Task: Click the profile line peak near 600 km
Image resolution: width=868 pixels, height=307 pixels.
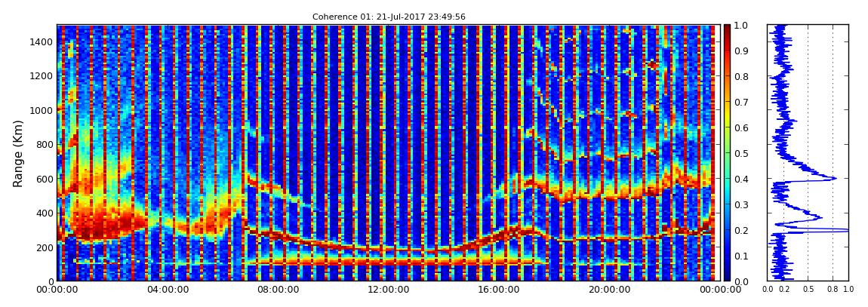Action: [835, 178]
